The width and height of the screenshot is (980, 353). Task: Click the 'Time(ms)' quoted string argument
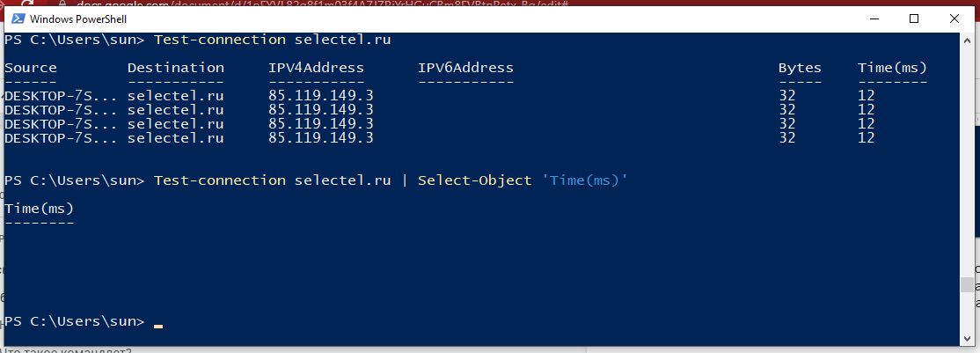pos(584,180)
